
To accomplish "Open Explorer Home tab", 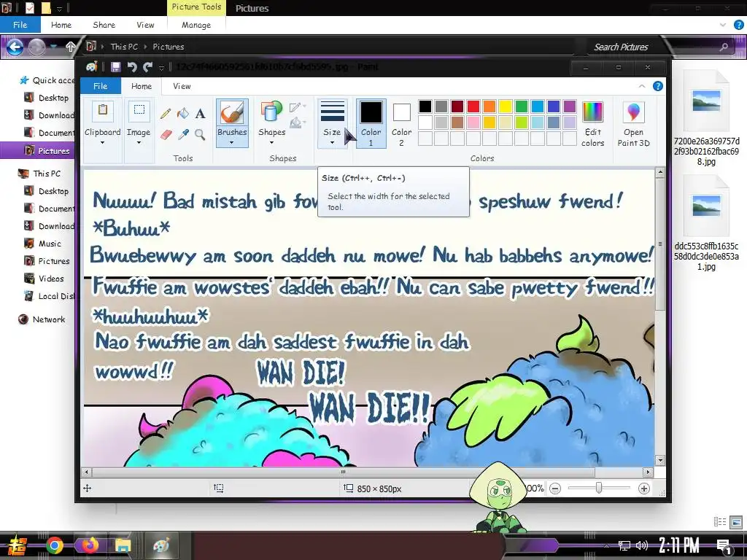I will click(61, 25).
